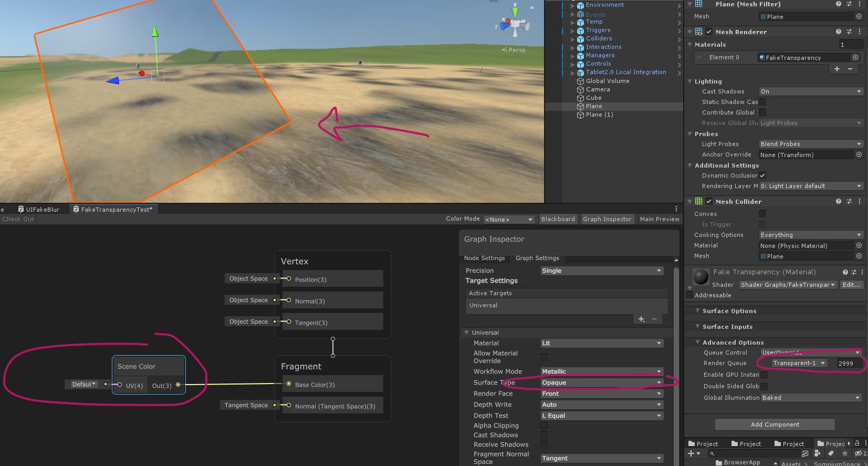Disable the Mesh Renderer component checkbox
Screen dimensions: 868x466
tap(709, 32)
